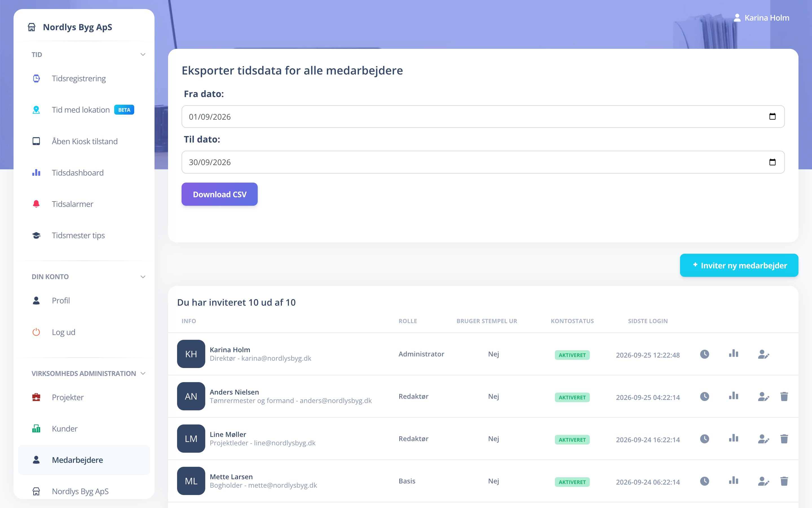View statistics chart for Line Møller
This screenshot has width=812, height=508.
[734, 438]
